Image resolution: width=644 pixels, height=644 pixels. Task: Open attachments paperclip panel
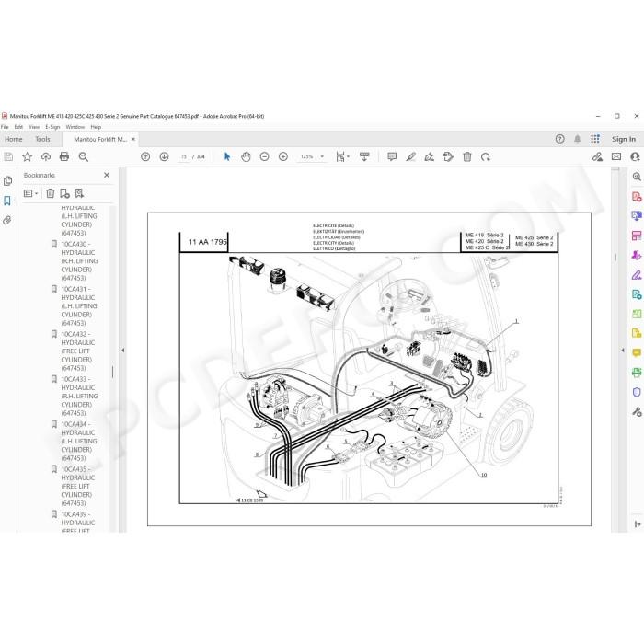(x=7, y=221)
